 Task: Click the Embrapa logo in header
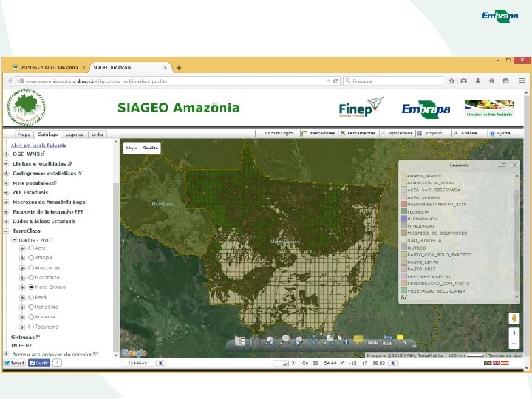426,109
